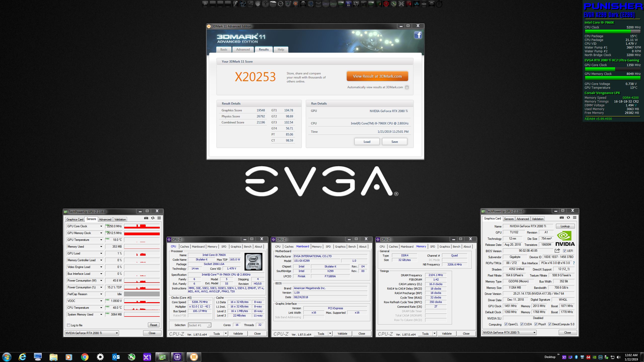The height and width of the screenshot is (362, 644).
Task: Open Google Chrome from the taskbar
Action: tap(85, 357)
